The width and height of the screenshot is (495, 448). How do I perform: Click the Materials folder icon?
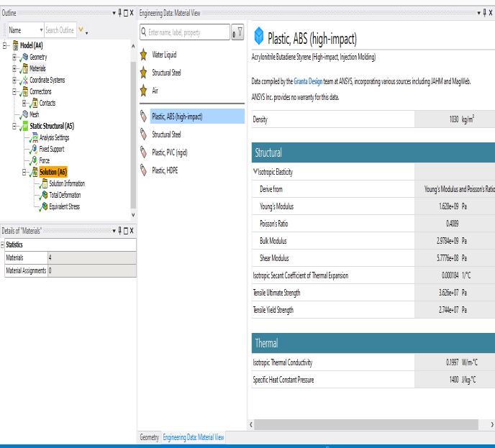[x=25, y=68]
